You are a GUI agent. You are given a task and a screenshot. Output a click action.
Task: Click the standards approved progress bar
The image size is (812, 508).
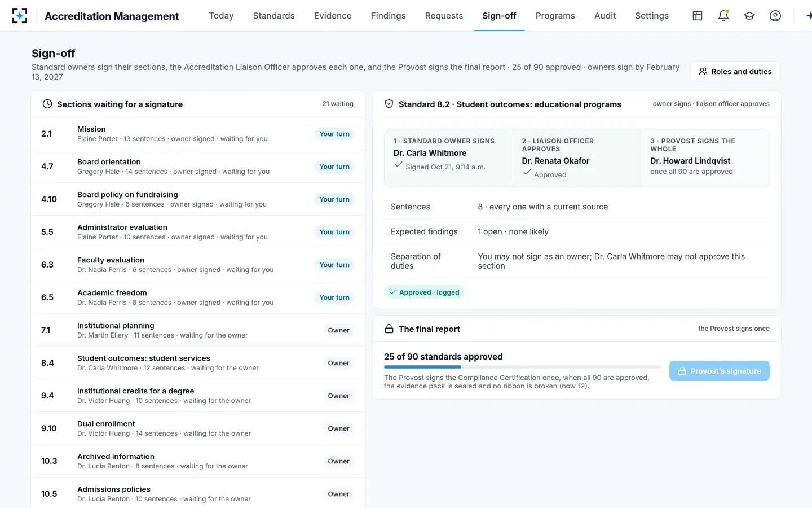(x=523, y=367)
